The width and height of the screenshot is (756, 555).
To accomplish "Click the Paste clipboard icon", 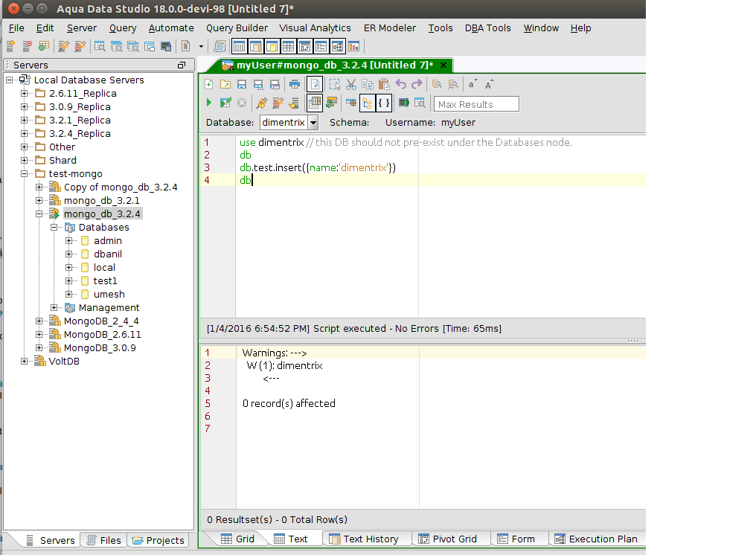I will [384, 84].
